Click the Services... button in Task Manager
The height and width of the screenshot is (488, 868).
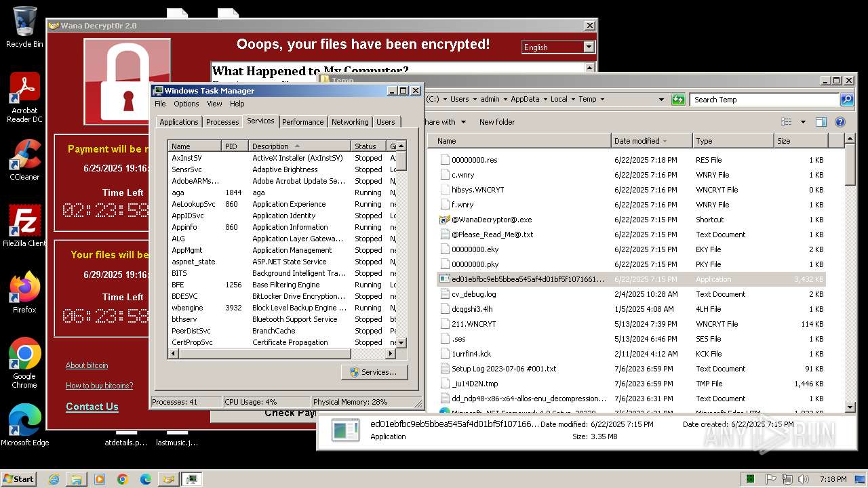(374, 372)
